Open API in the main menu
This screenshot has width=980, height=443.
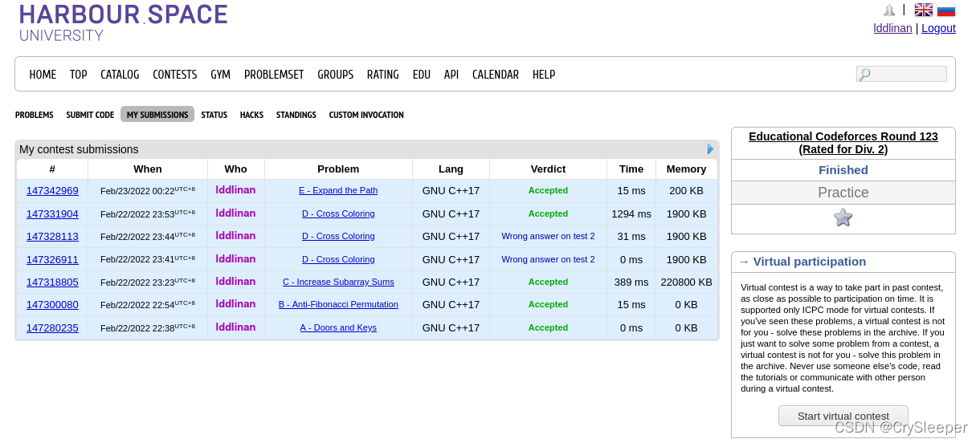click(451, 75)
